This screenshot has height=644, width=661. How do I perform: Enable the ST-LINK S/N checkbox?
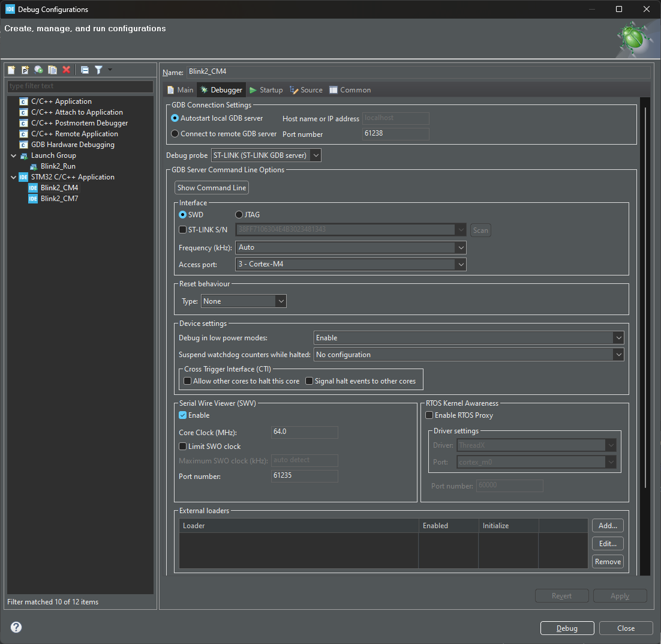(x=182, y=229)
